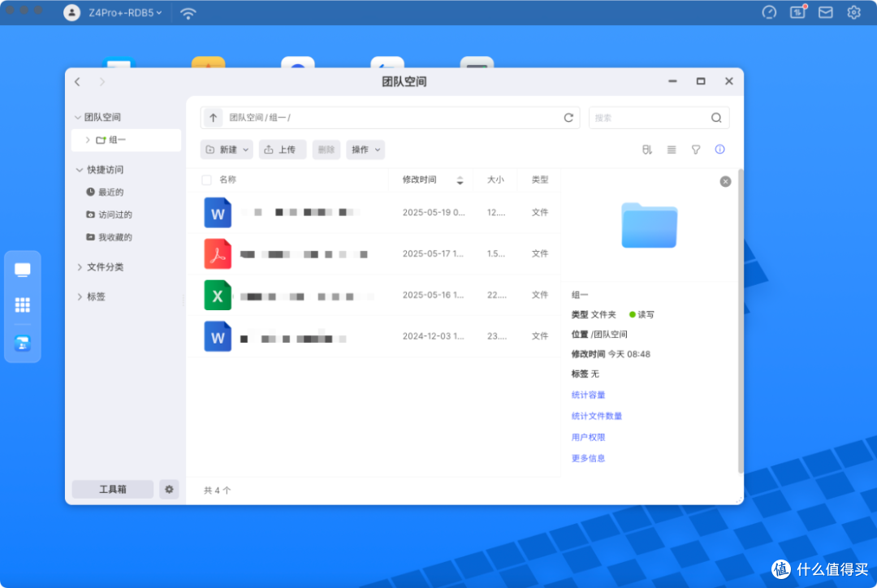
Task: Expand the 标签 section
Action: 80,296
